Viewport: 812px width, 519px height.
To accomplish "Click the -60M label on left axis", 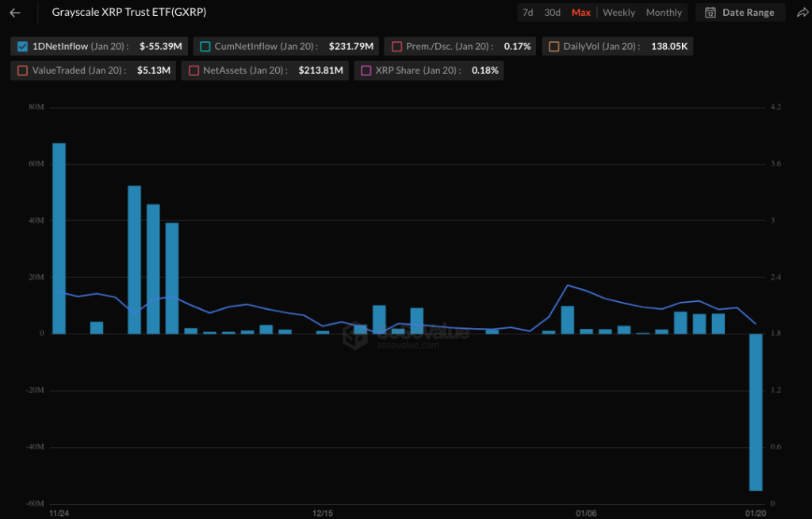I will [35, 503].
